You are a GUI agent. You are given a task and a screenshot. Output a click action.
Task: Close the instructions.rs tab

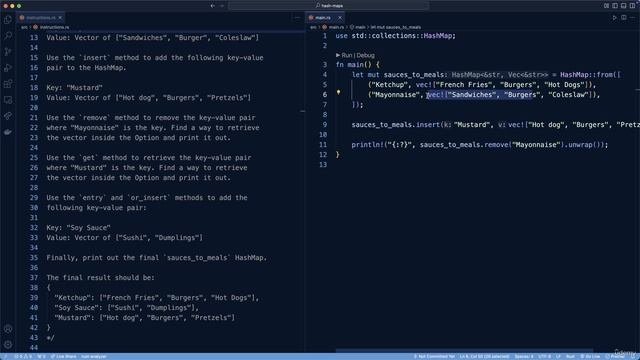(x=60, y=18)
